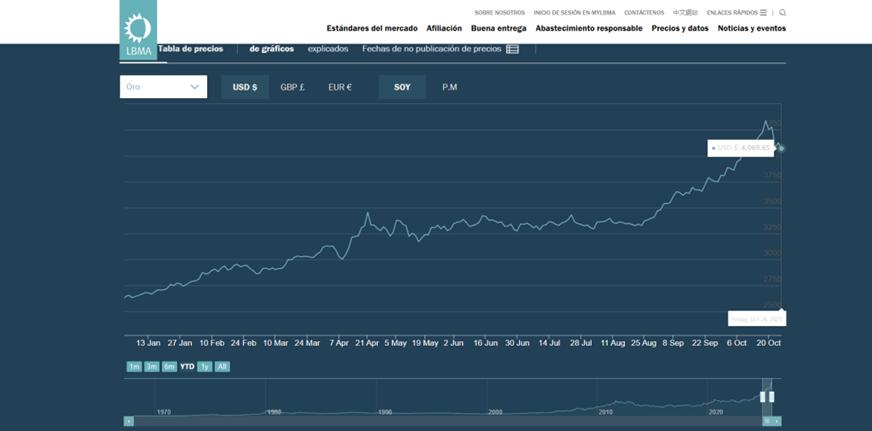Image resolution: width=872 pixels, height=431 pixels.
Task: Open the Contáctenos link
Action: pos(644,13)
